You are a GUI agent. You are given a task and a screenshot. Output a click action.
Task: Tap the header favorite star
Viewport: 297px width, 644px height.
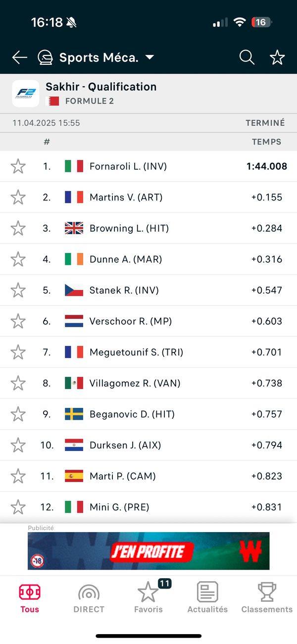[x=277, y=57]
